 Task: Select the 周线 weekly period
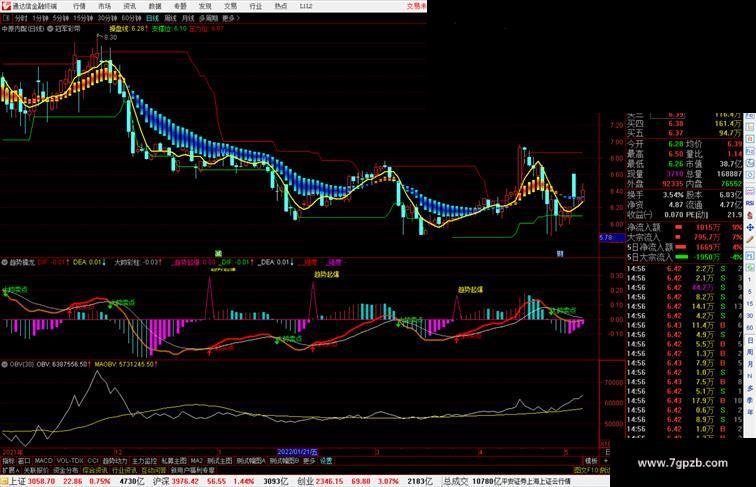[170, 18]
